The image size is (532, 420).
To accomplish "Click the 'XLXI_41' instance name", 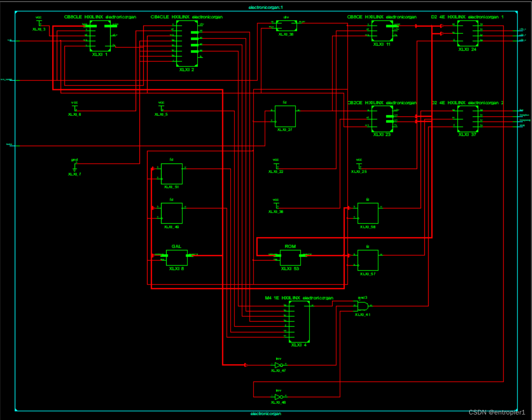I will (363, 315).
